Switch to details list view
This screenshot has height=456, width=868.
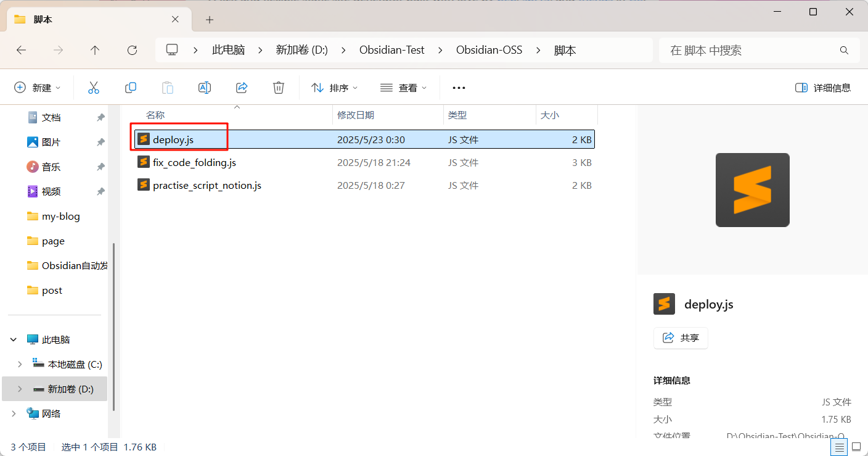(839, 446)
